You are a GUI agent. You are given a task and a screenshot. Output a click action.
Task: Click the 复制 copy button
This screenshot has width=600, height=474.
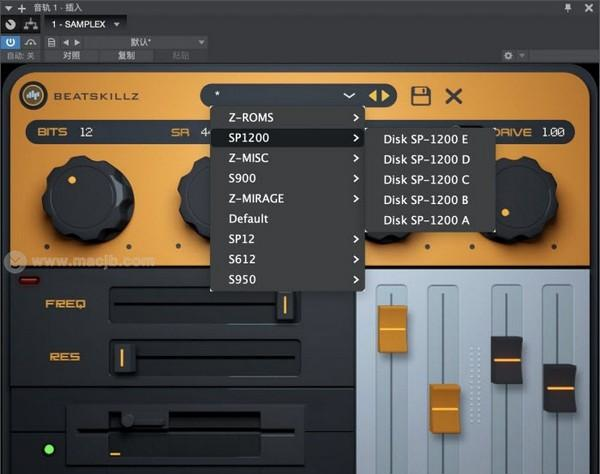(126, 56)
